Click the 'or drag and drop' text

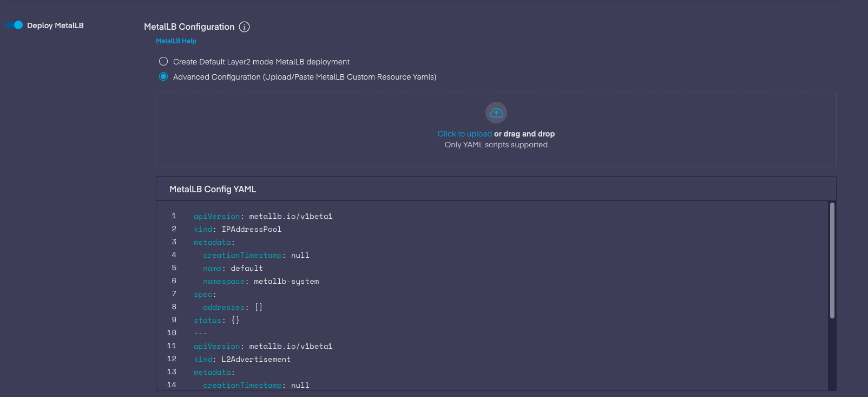pos(524,134)
